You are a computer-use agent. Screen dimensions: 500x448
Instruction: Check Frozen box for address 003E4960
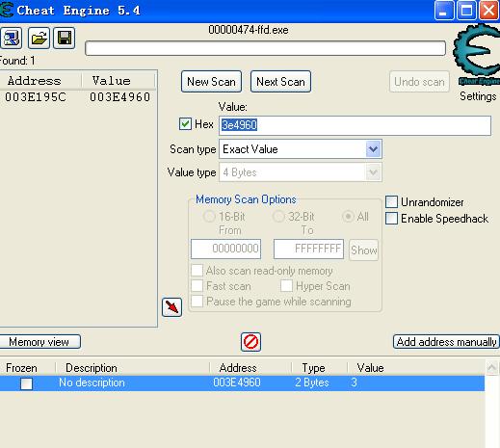(x=26, y=383)
